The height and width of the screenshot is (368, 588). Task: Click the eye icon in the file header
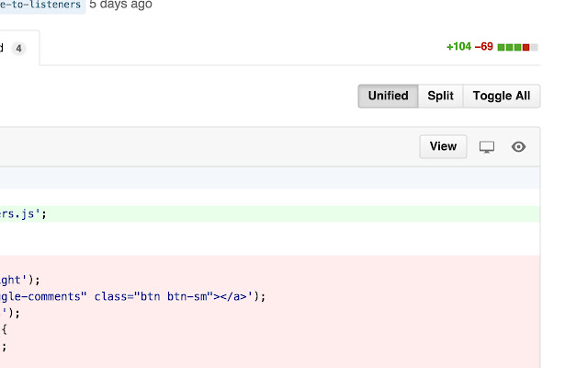pos(518,147)
